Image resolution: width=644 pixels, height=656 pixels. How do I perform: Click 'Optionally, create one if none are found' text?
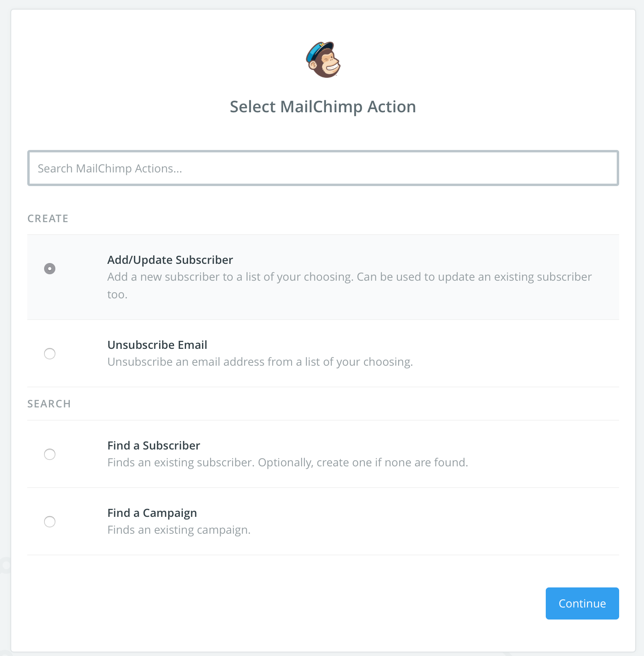point(363,463)
